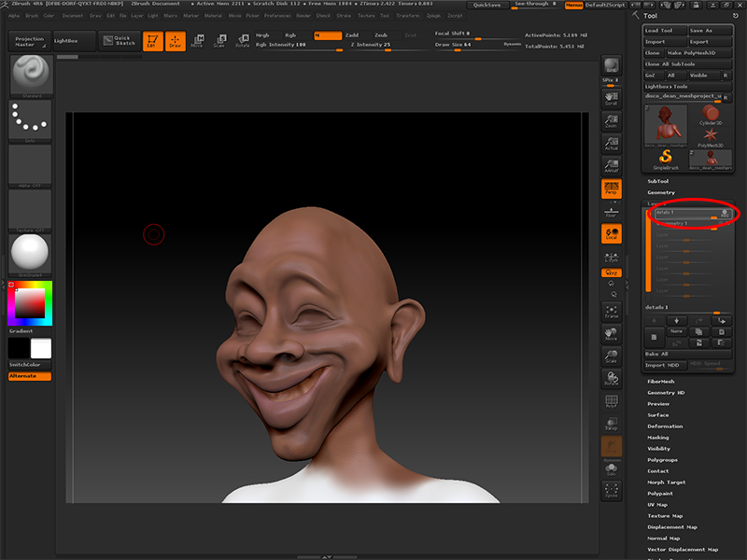The width and height of the screenshot is (747, 560).
Task: Open the Stroke menu
Action: point(344,16)
